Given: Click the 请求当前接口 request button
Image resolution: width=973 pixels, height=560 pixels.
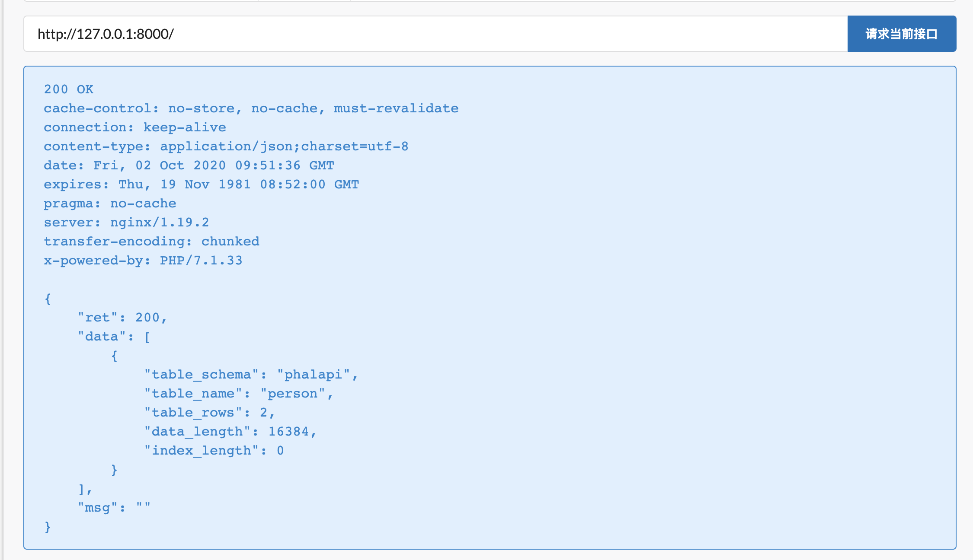Looking at the screenshot, I should tap(901, 34).
